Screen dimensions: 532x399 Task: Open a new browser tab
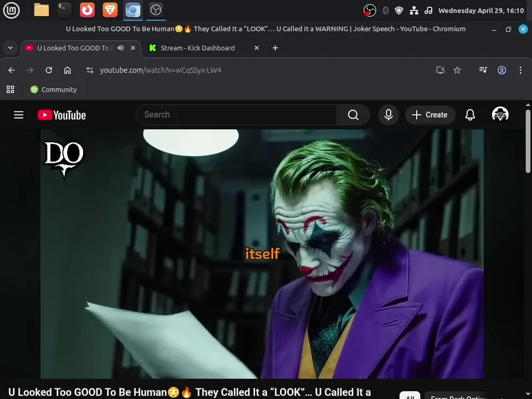(275, 48)
